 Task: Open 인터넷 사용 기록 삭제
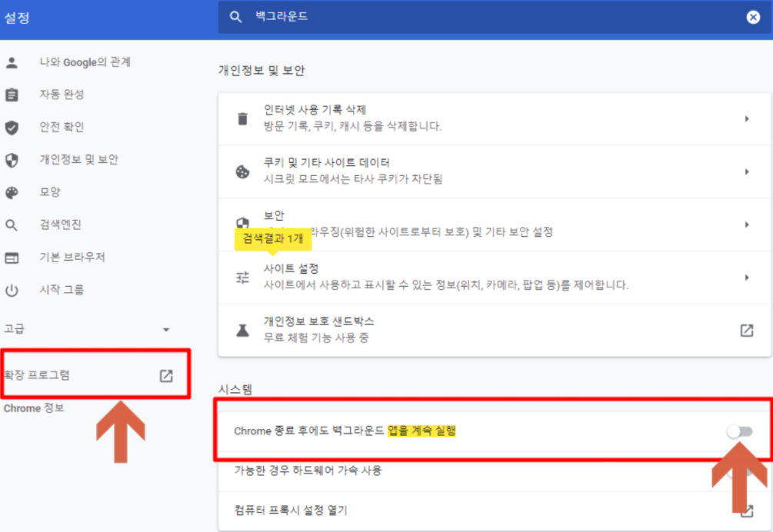(495, 118)
